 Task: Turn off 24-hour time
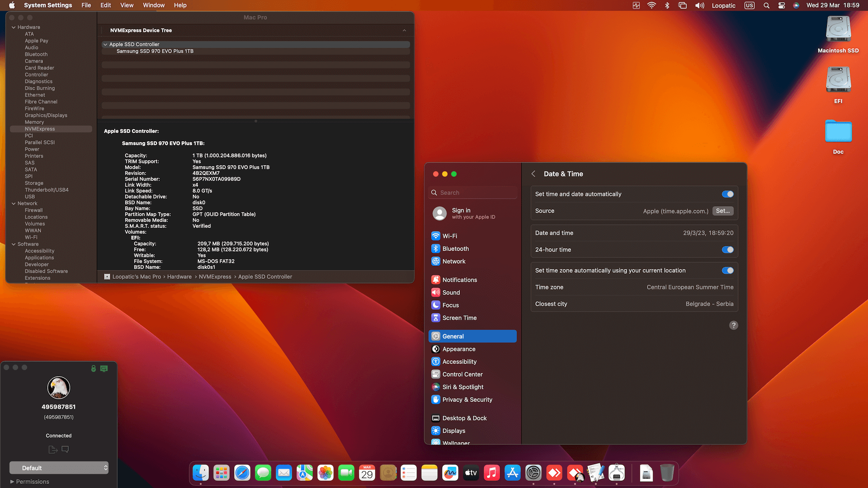(x=727, y=249)
